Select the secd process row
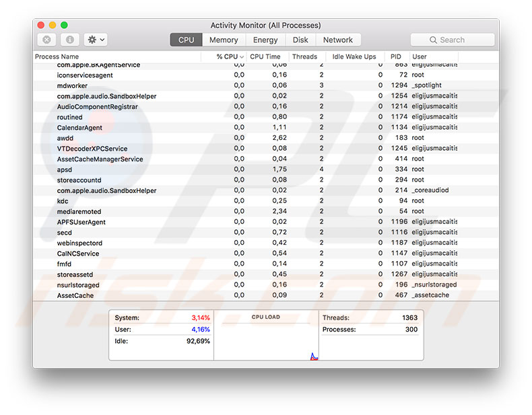This screenshot has height=415, width=532. pos(266,233)
